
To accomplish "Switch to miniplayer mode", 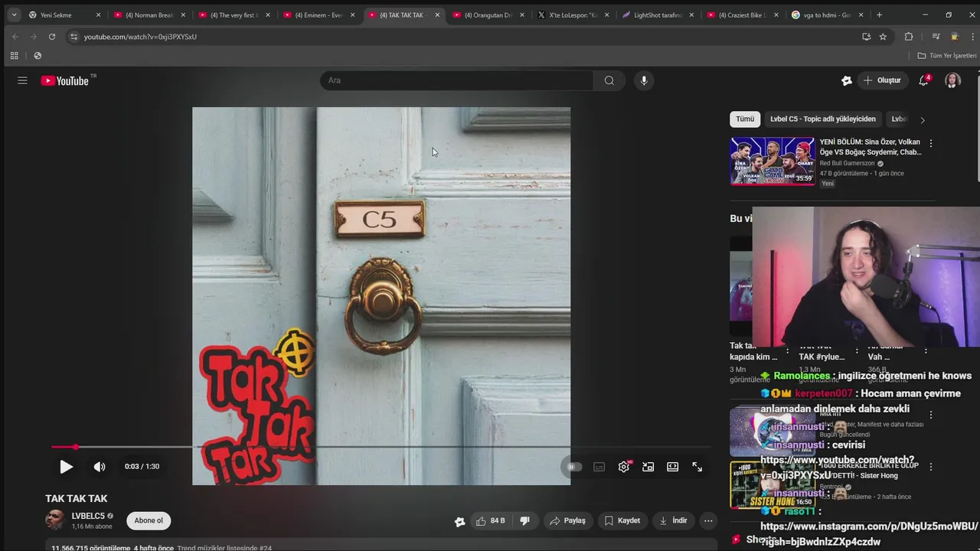I will [x=648, y=467].
